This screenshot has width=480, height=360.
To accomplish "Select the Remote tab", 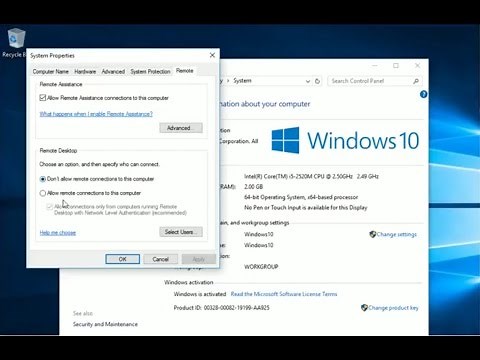I will tap(185, 71).
